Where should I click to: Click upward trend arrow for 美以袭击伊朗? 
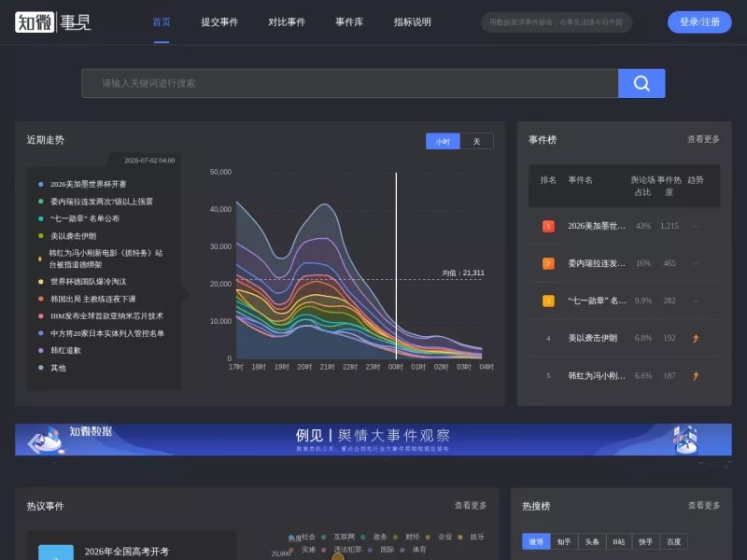pyautogui.click(x=696, y=339)
